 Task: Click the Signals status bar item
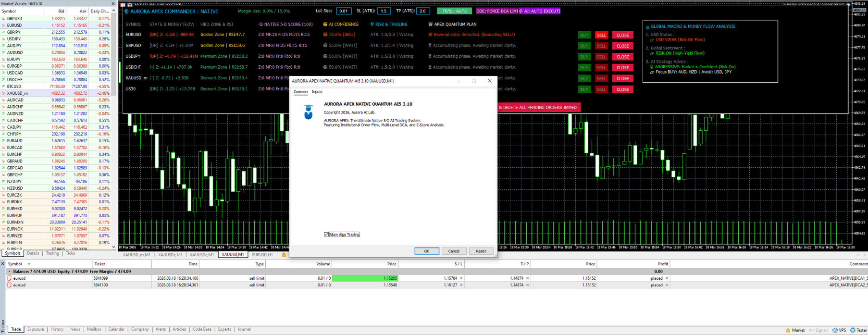coord(818,330)
